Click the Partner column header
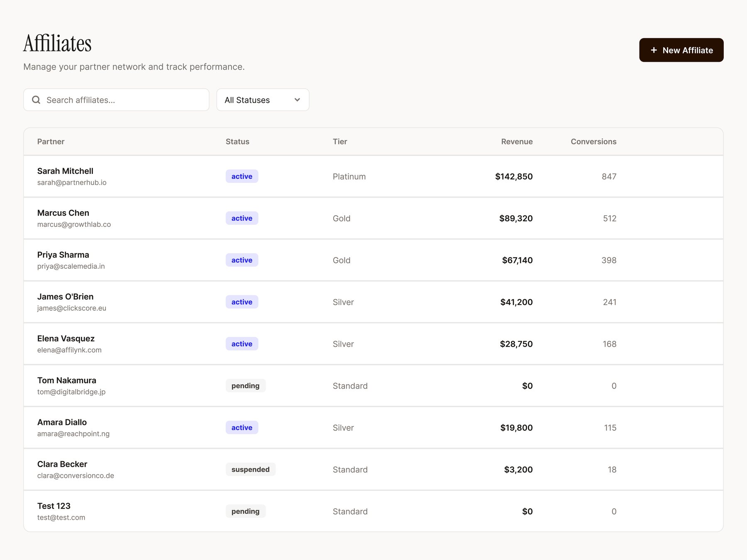 click(51, 141)
